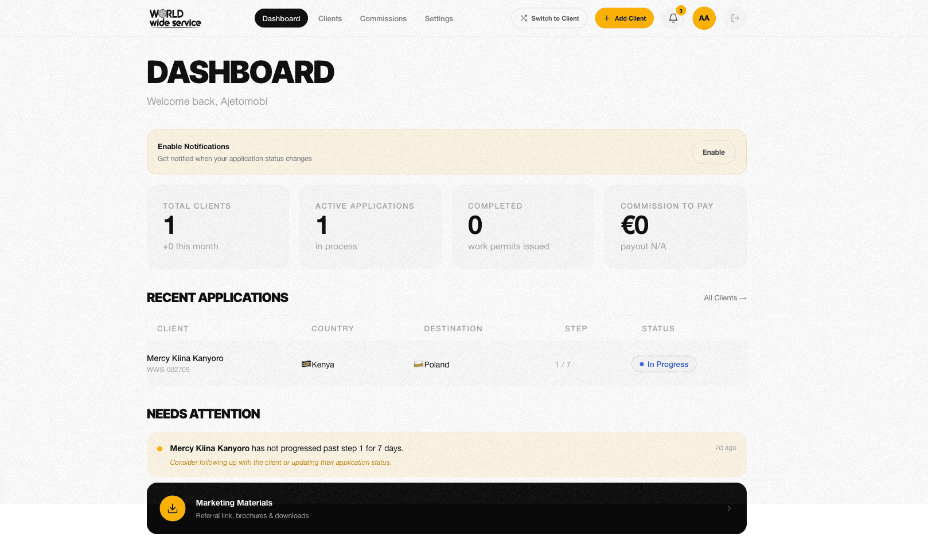Select the Dashboard tab
This screenshot has width=928, height=560.
point(280,18)
